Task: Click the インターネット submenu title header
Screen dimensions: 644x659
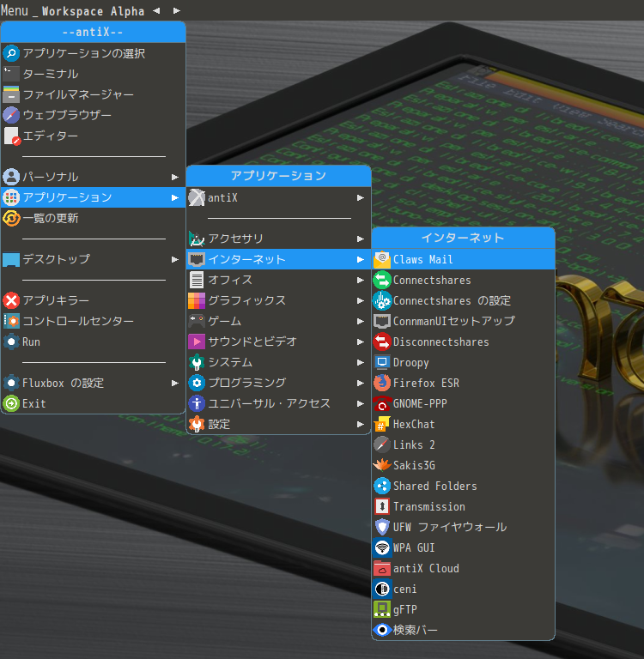Action: (463, 238)
